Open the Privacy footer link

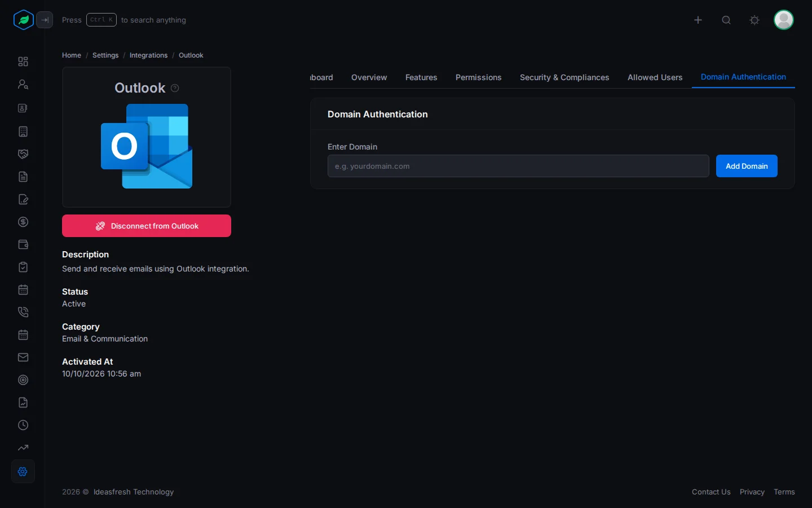pos(752,492)
